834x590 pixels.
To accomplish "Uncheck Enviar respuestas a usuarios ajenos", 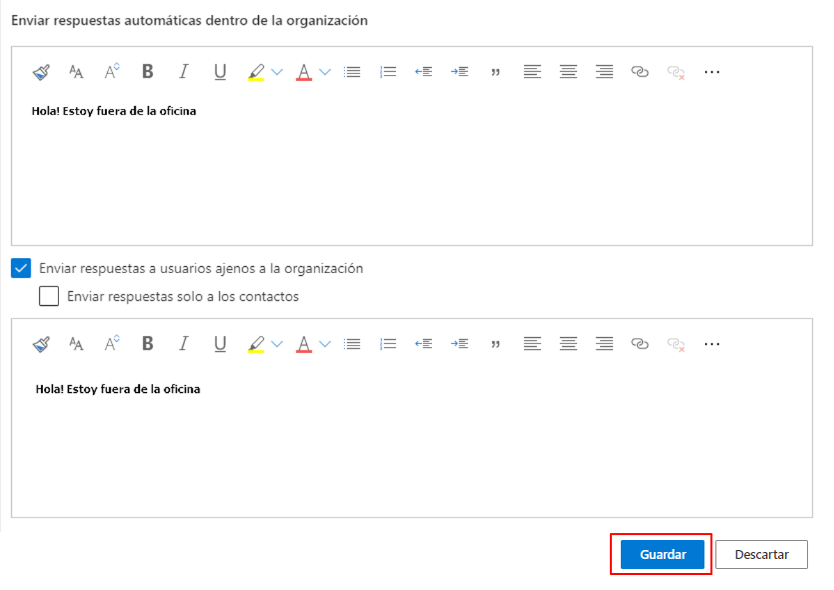I will tap(21, 268).
